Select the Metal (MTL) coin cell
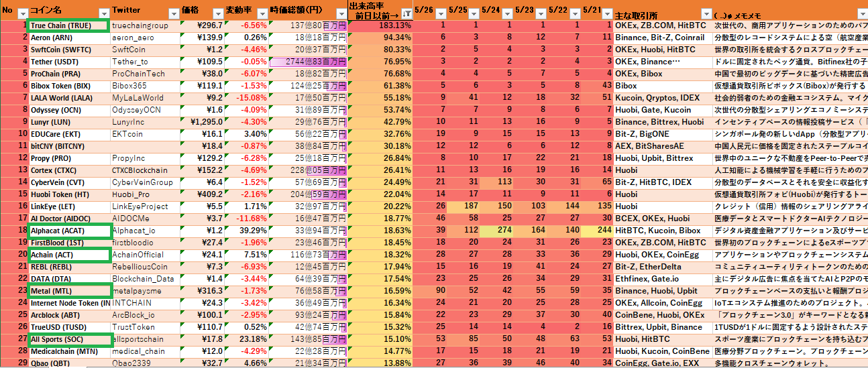 pyautogui.click(x=68, y=292)
